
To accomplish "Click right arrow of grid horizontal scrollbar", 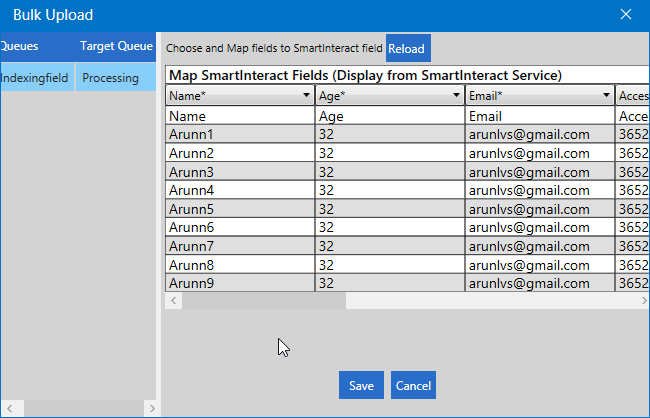I will [x=642, y=300].
